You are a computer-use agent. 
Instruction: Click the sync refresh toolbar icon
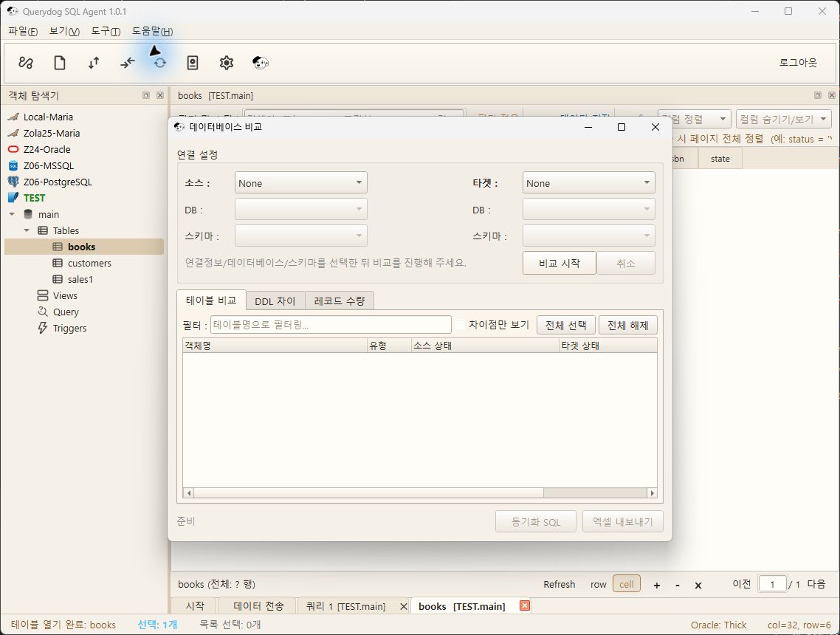point(159,63)
